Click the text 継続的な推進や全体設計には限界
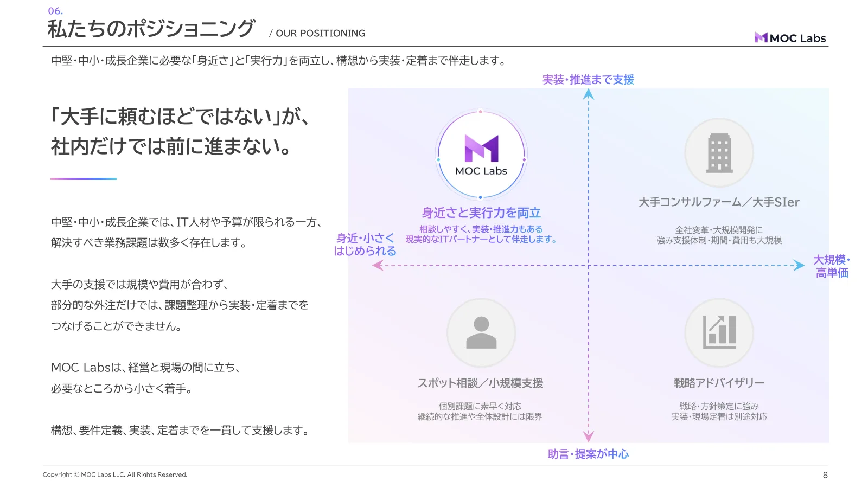 480,416
